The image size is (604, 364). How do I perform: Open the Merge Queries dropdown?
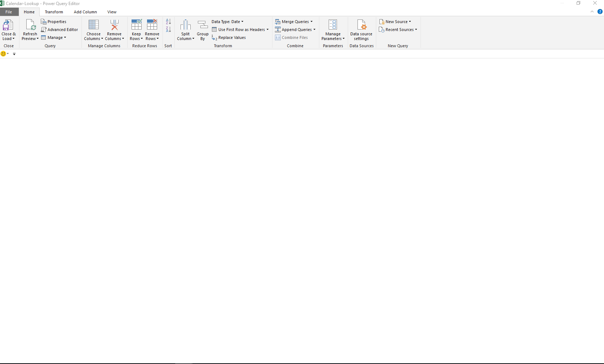coord(294,22)
